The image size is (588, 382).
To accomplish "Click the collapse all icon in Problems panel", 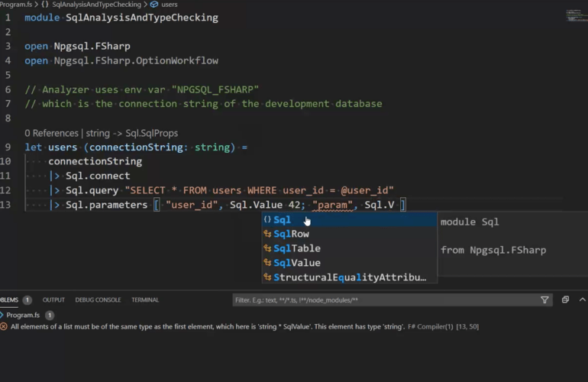I will click(565, 300).
